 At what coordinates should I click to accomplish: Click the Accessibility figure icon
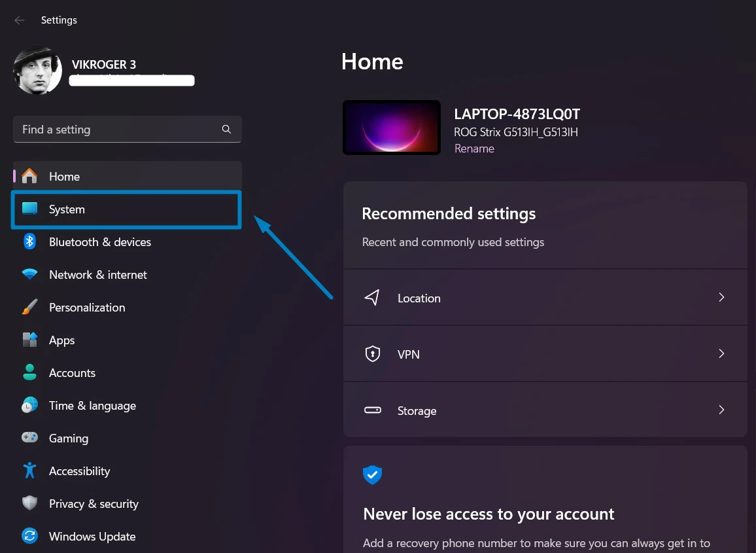[x=29, y=471]
